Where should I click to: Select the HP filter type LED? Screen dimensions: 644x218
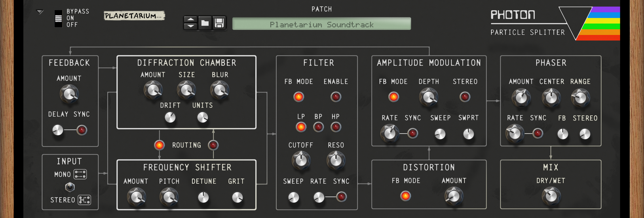(x=336, y=127)
